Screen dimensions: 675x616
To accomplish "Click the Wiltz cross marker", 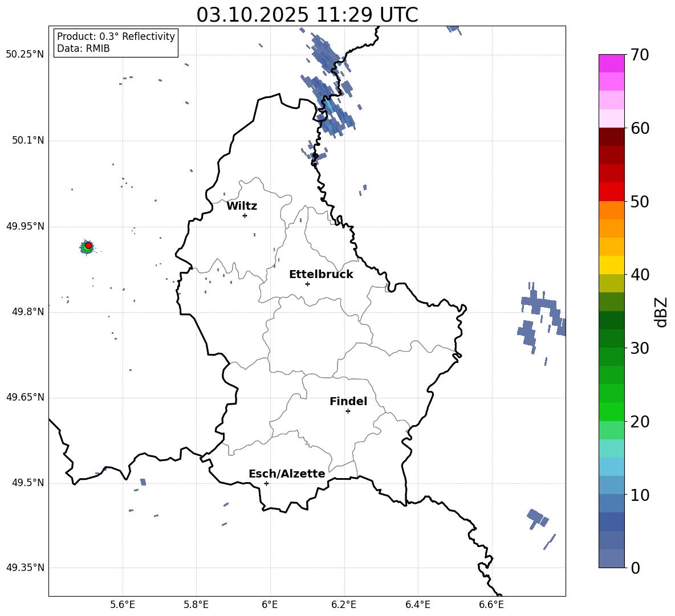I will [245, 215].
